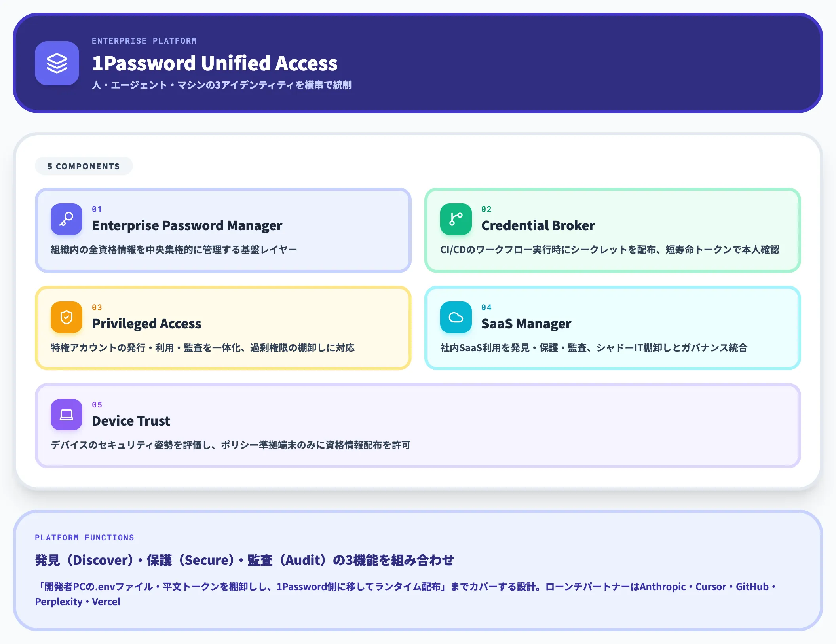Viewport: 836px width, 644px height.
Task: Click the stacked layers logo icon
Action: pos(57,63)
